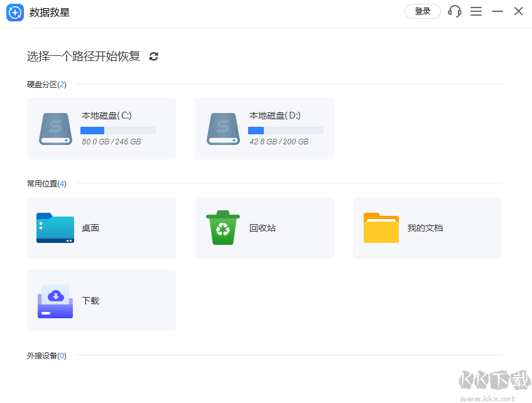Open the 桌面 desktop folder icon
532x403 pixels.
pyautogui.click(x=55, y=227)
